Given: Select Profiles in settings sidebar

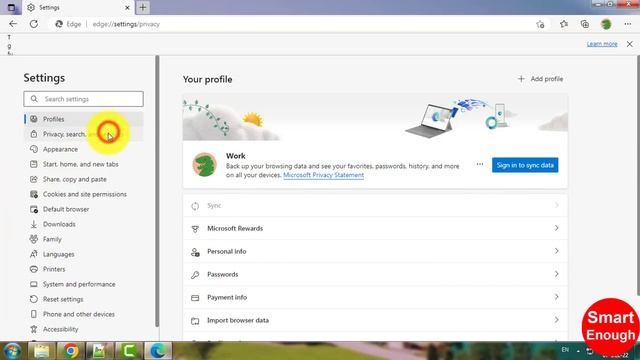Looking at the screenshot, I should pos(84,119).
